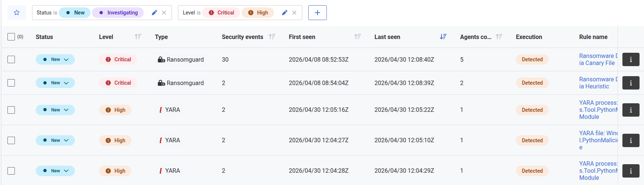The height and width of the screenshot is (185, 644).
Task: Click security events value 30
Action: point(225,59)
